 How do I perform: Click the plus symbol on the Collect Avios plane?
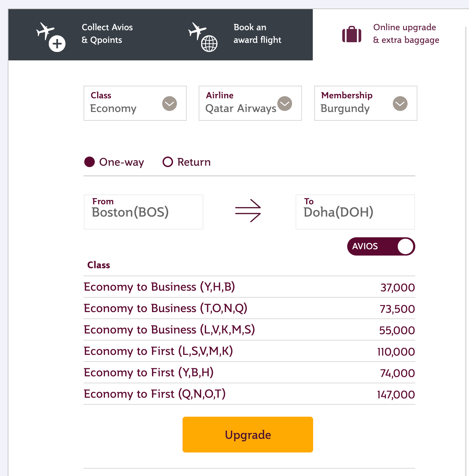[x=57, y=44]
